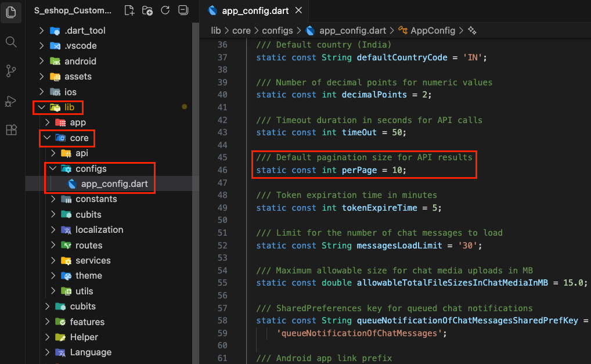Viewport: 591px width, 364px height.
Task: Collapse all folders in explorer
Action: (183, 10)
